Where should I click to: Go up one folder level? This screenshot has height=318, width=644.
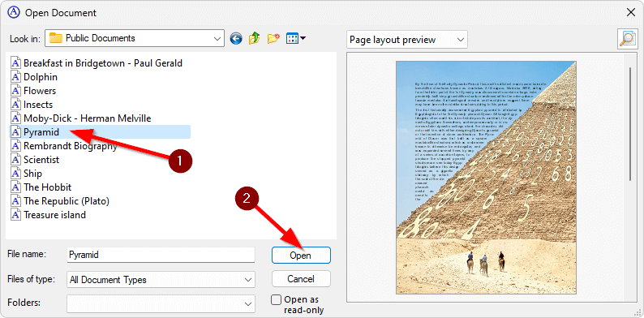(x=254, y=39)
